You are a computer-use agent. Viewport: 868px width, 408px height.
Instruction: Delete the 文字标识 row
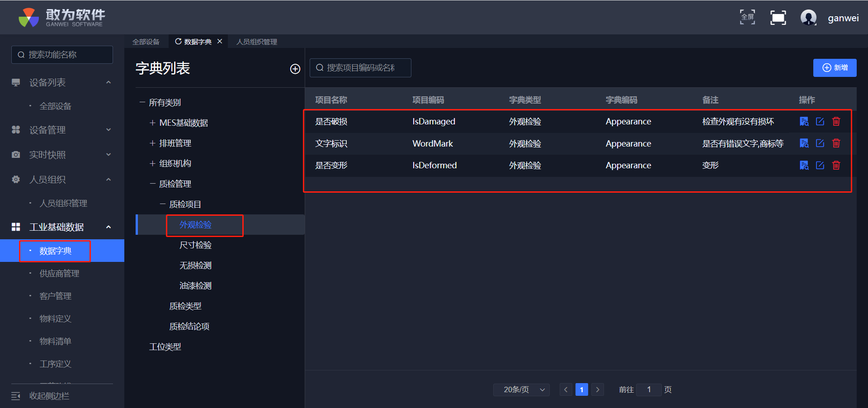(x=836, y=143)
